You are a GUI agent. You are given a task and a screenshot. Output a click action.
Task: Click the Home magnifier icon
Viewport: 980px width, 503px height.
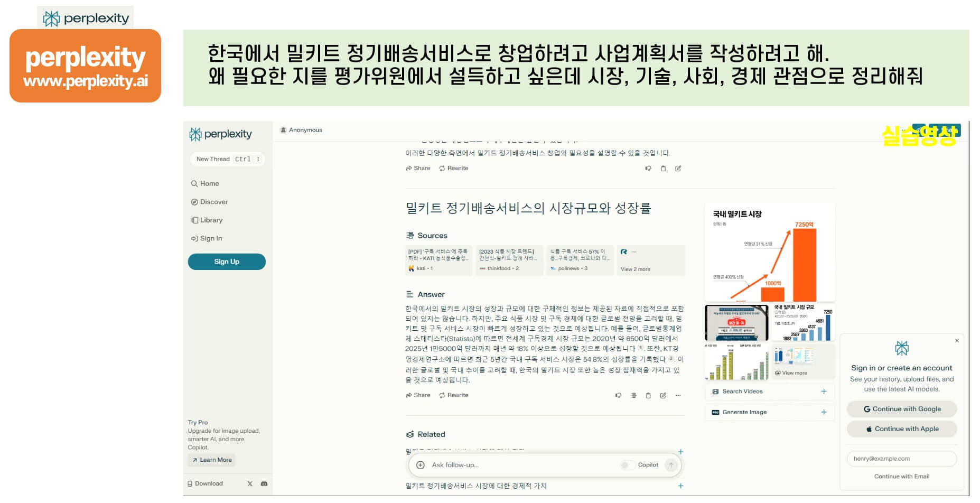tap(194, 183)
